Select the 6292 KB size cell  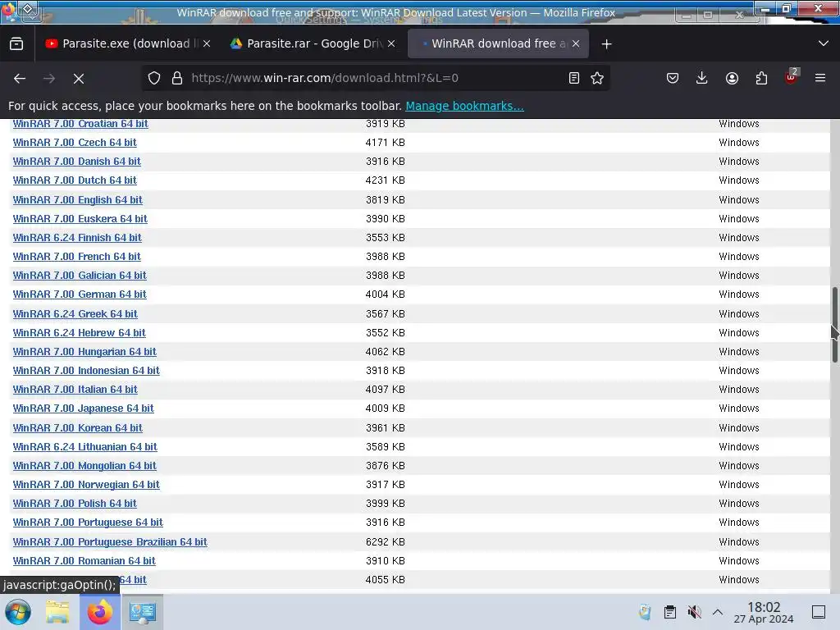[386, 542]
